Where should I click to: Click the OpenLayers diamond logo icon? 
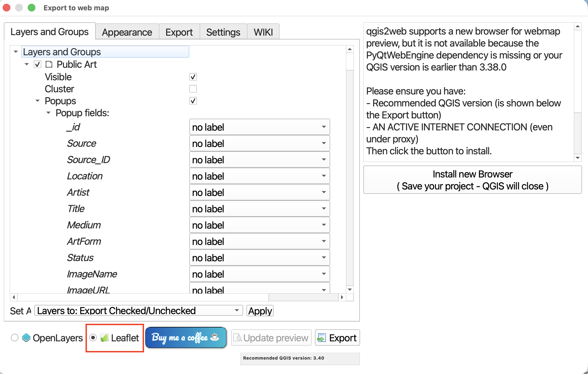tap(26, 338)
